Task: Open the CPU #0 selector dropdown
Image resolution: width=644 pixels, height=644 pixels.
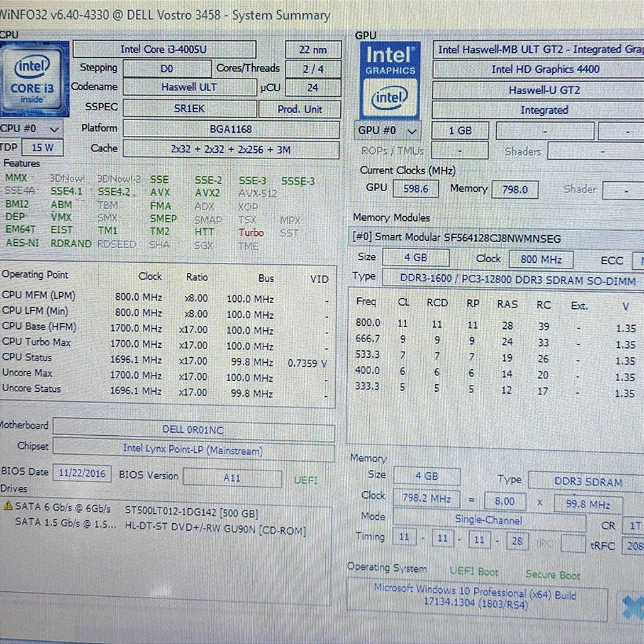Action: (x=31, y=129)
